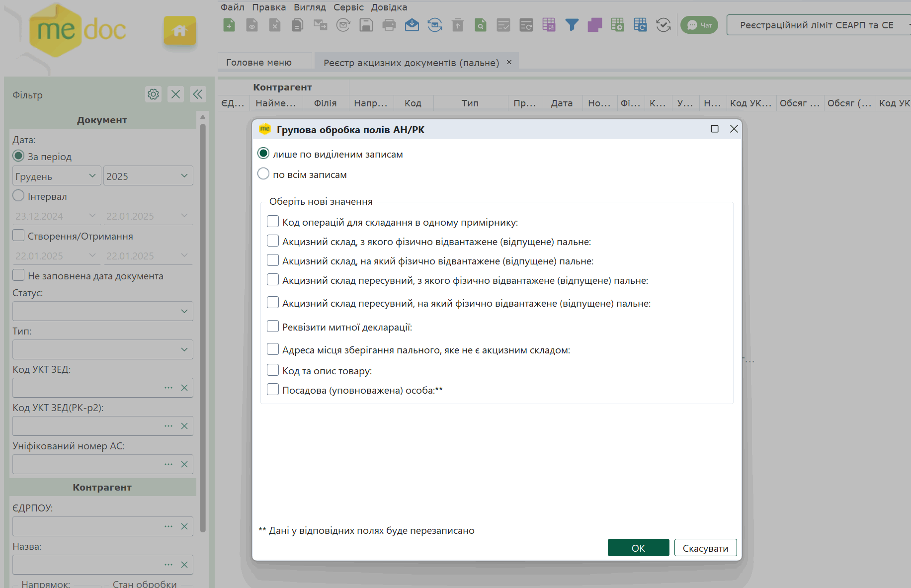Expand the Статус dropdown
The height and width of the screenshot is (588, 911).
coord(102,311)
